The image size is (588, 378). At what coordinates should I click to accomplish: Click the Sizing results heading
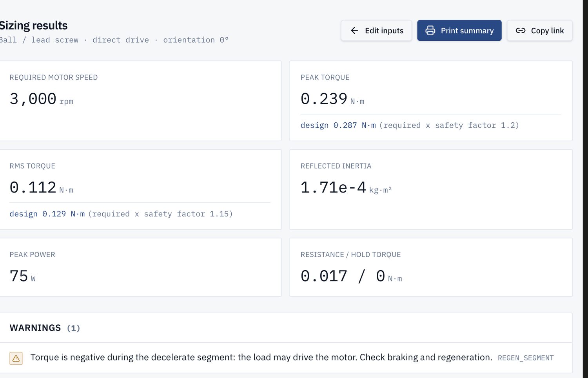[34, 25]
